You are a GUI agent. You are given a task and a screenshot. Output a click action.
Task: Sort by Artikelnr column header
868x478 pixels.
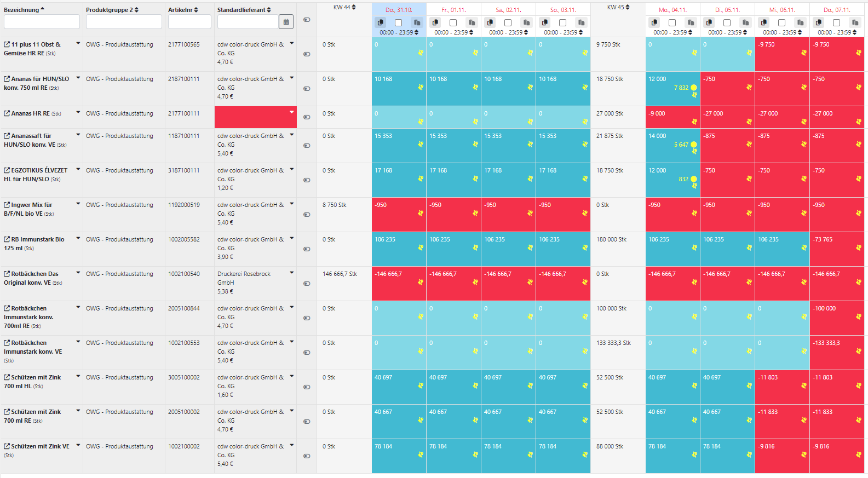point(183,10)
